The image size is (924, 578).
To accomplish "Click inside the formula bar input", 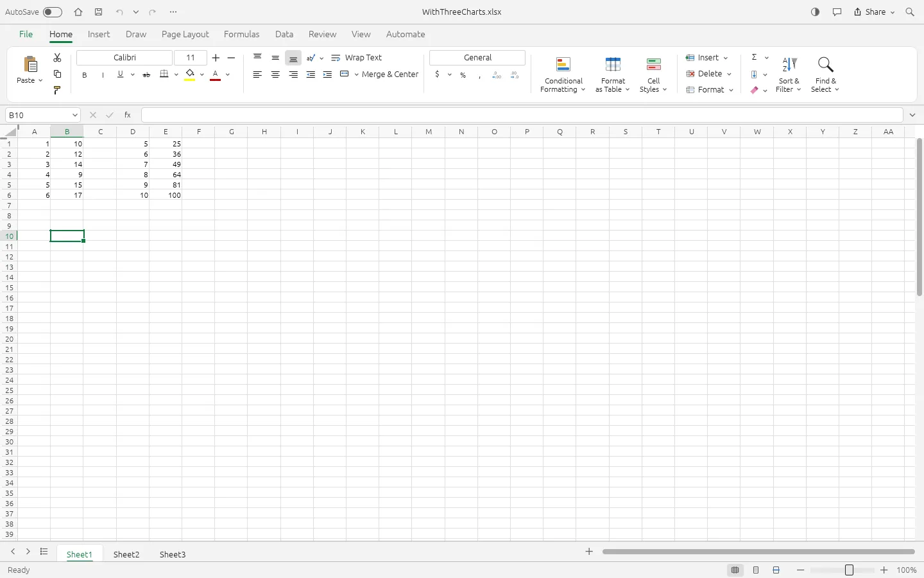I will (522, 115).
